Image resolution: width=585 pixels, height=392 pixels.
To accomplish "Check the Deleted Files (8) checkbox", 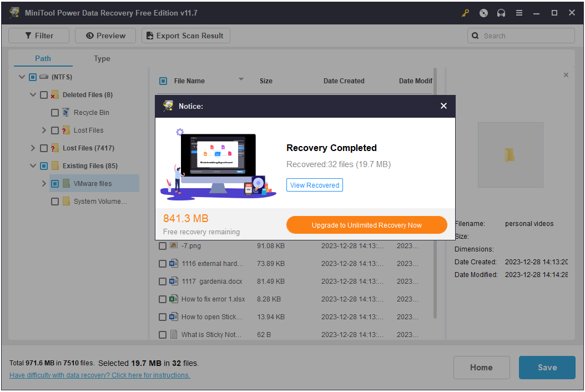I will (x=44, y=95).
